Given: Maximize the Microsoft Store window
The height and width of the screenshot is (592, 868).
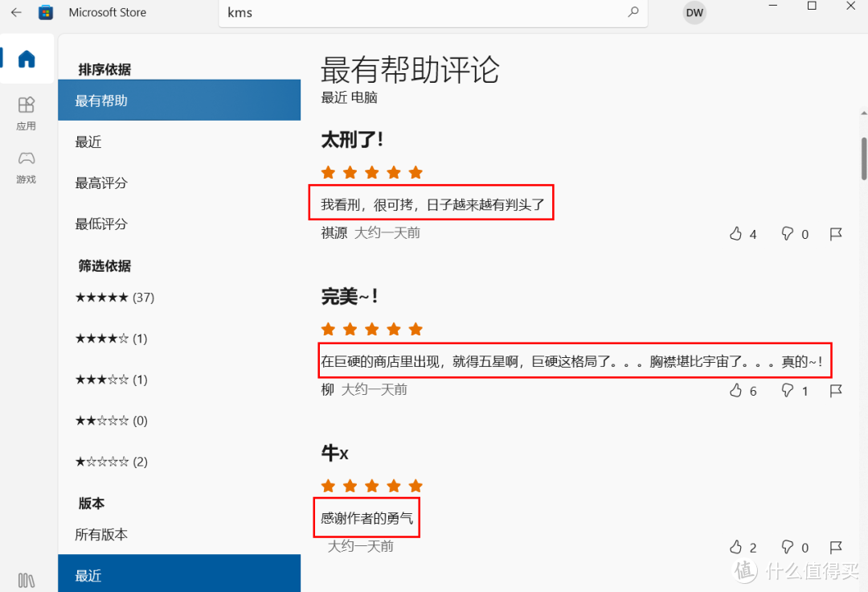Looking at the screenshot, I should point(812,6).
